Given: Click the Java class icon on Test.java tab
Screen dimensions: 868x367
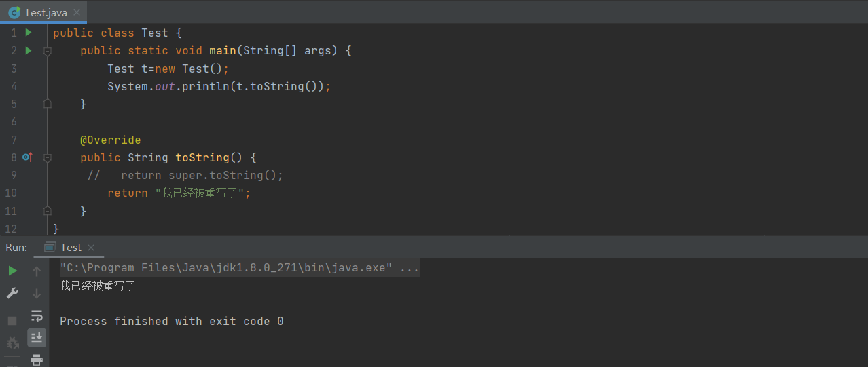Looking at the screenshot, I should 14,12.
